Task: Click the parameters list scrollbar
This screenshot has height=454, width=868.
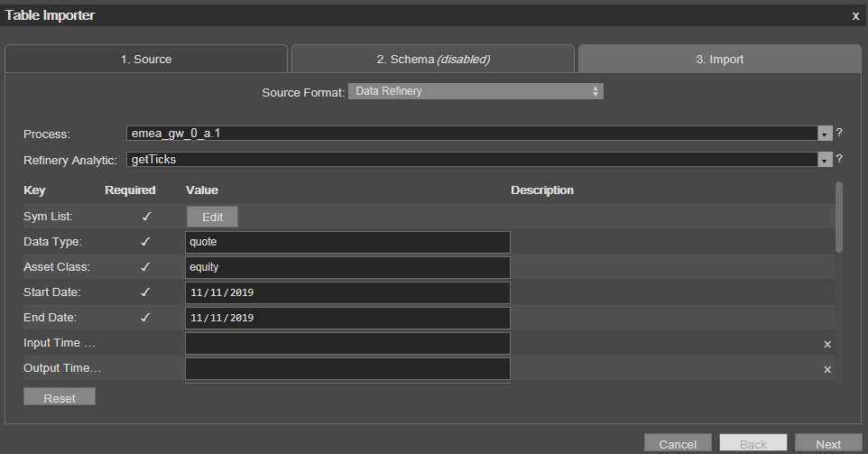Action: (x=838, y=217)
